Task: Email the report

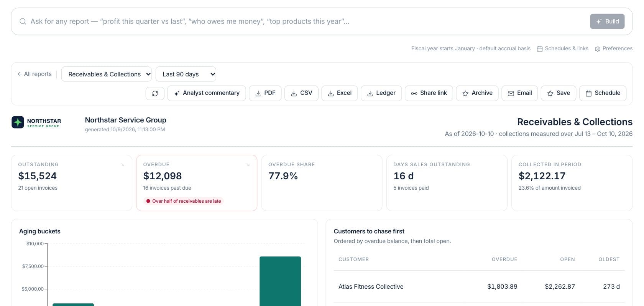Action: coord(520,93)
